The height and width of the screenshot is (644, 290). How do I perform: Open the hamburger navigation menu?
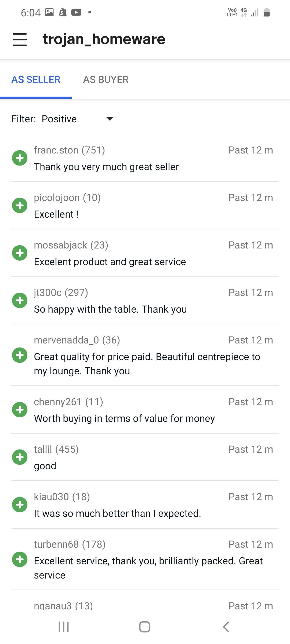20,39
